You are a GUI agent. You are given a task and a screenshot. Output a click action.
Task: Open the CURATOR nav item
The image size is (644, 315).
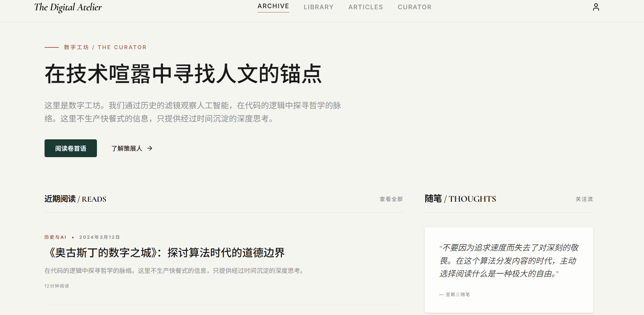pos(414,7)
